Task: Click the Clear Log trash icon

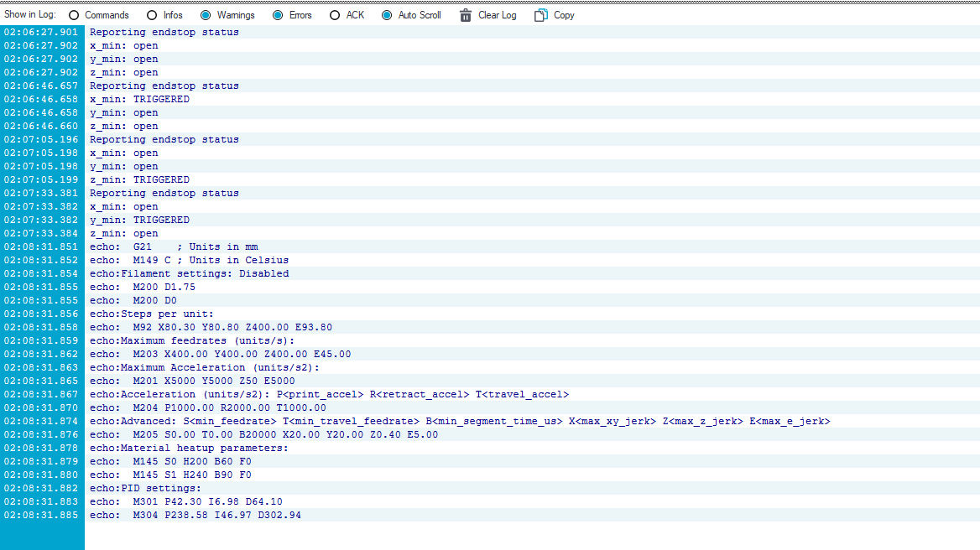Action: click(x=466, y=15)
